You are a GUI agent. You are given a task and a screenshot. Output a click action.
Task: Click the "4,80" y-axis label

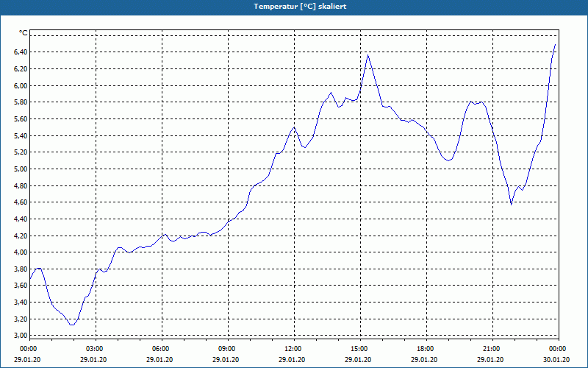[21, 186]
